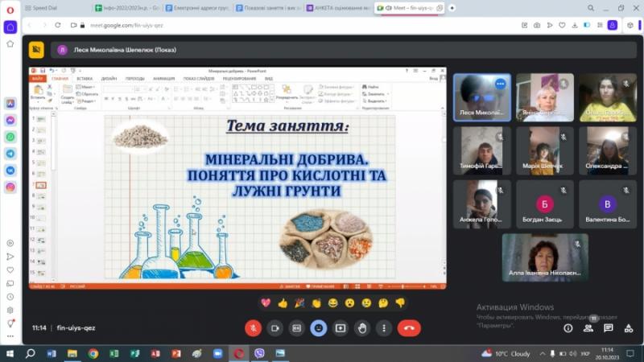Click the address bar meet.google.com URL

coord(126,26)
